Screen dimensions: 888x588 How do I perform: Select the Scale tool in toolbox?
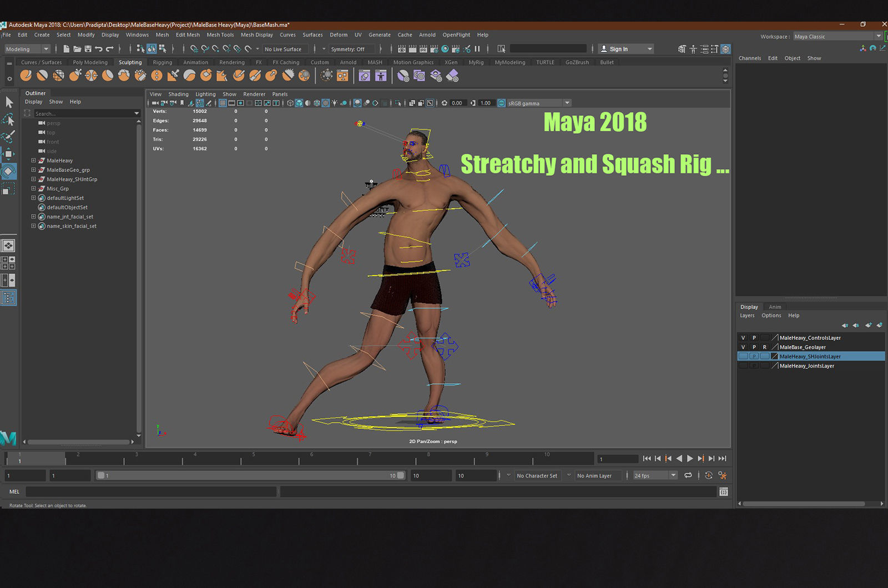9,189
